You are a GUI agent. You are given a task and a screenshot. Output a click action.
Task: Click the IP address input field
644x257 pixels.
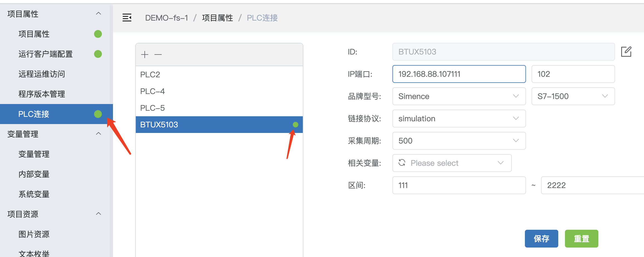459,74
